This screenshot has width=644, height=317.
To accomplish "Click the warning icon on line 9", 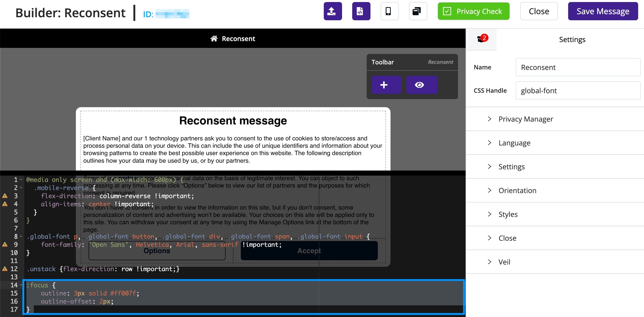I will (x=5, y=245).
